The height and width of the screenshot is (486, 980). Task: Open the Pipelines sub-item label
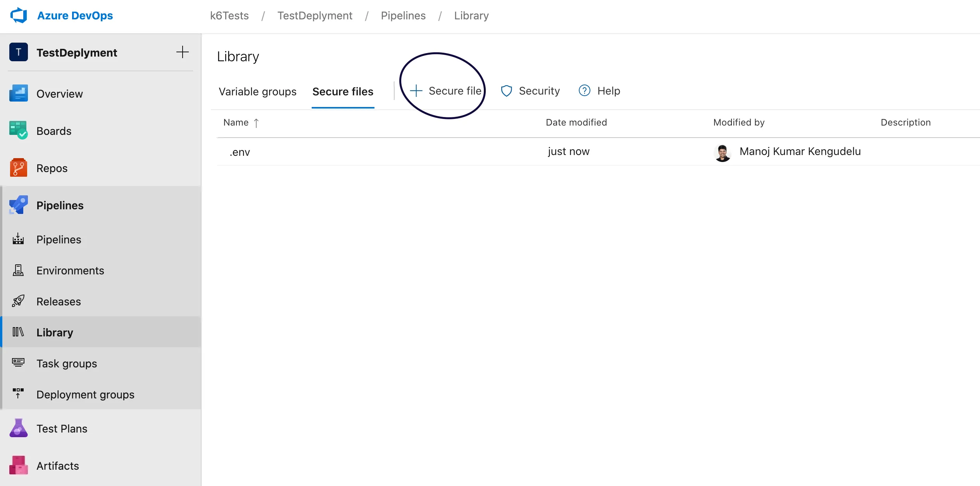pos(59,240)
